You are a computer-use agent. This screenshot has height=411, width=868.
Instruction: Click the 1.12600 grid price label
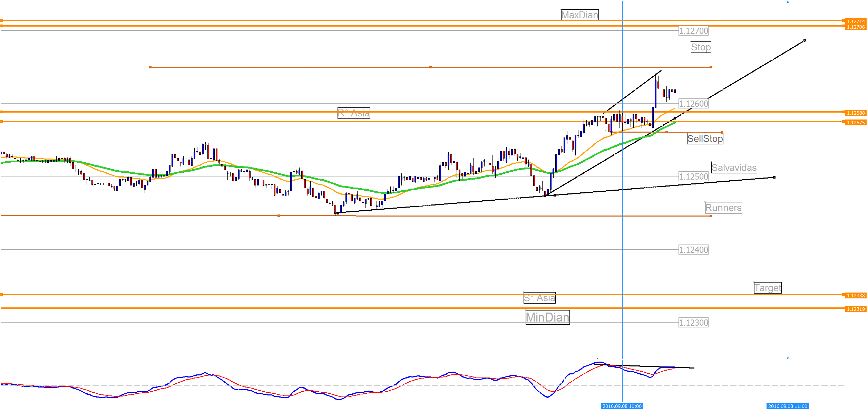click(x=693, y=104)
